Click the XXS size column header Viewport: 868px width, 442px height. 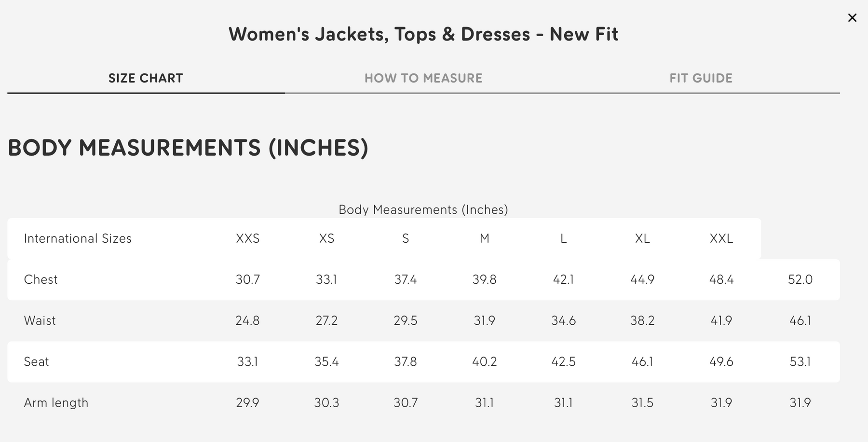tap(247, 238)
